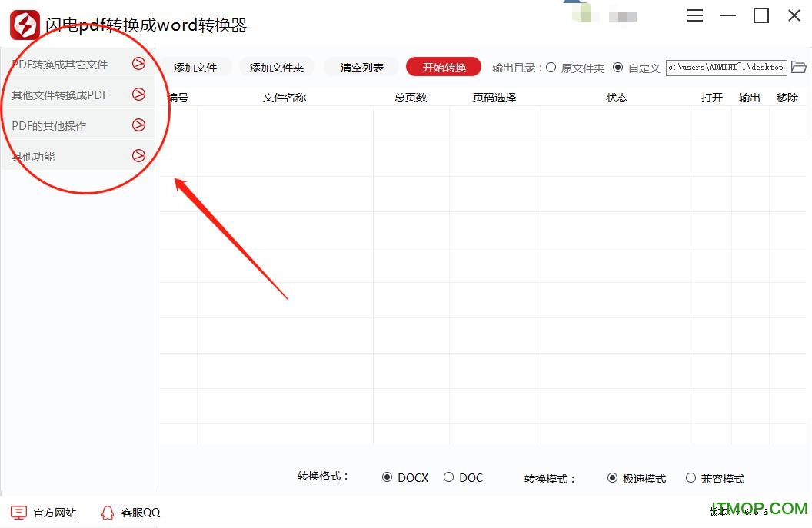The width and height of the screenshot is (812, 528).
Task: Click the 客服QQ penguin icon
Action: [107, 513]
